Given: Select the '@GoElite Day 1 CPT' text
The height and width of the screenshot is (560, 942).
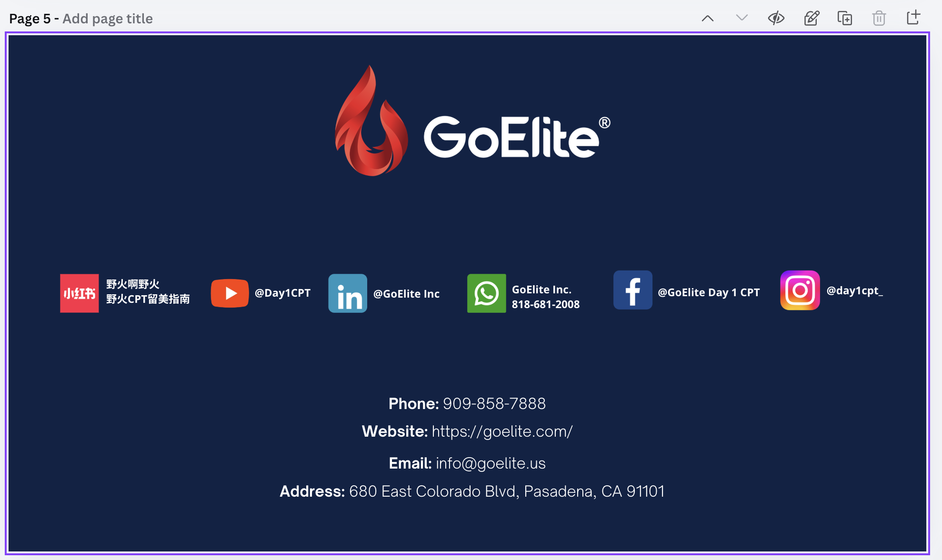Looking at the screenshot, I should point(709,292).
